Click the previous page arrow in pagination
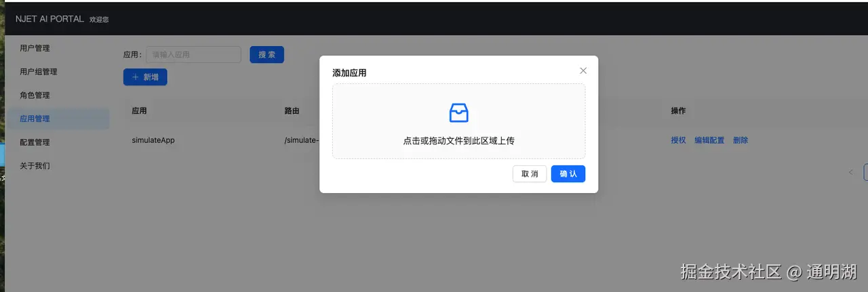868x292 pixels. pyautogui.click(x=851, y=172)
